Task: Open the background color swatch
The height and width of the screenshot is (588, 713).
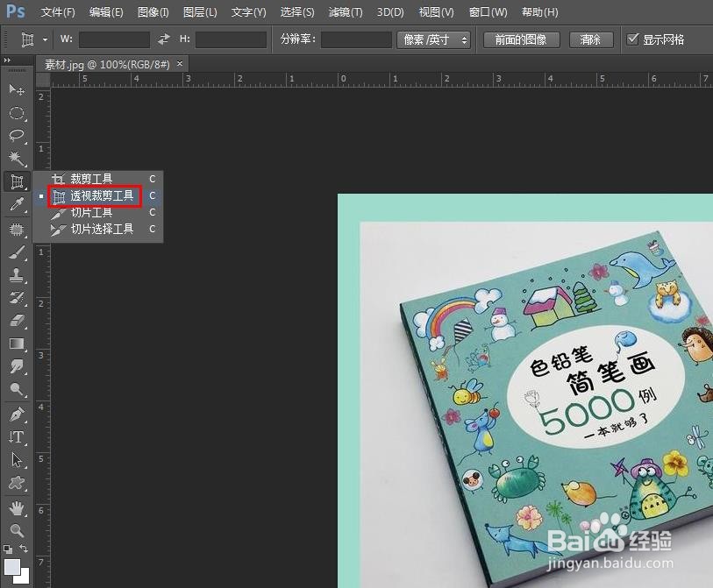Action: pyautogui.click(x=23, y=577)
